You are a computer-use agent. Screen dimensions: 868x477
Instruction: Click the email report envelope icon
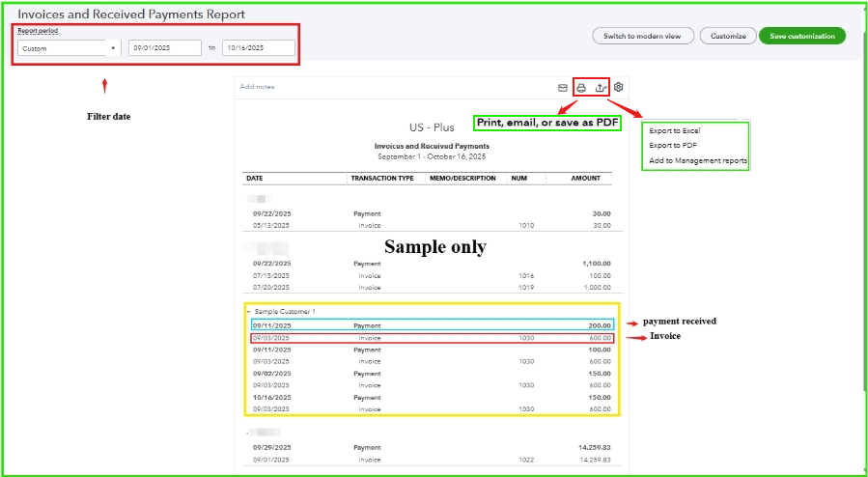pyautogui.click(x=563, y=87)
